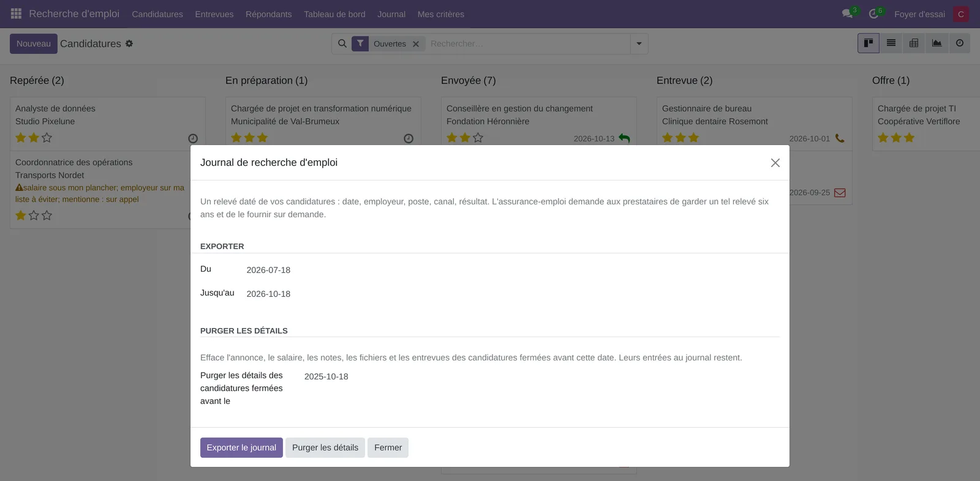Open the chat messages icon
This screenshot has width=980, height=481.
[x=848, y=13]
